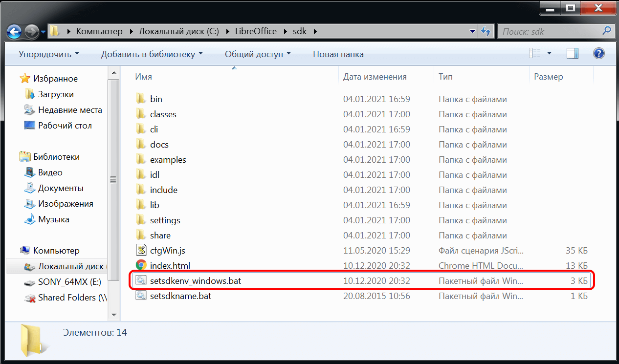Click the navigation pane scroll up arrow
Screen dimensions: 619x364
click(113, 74)
